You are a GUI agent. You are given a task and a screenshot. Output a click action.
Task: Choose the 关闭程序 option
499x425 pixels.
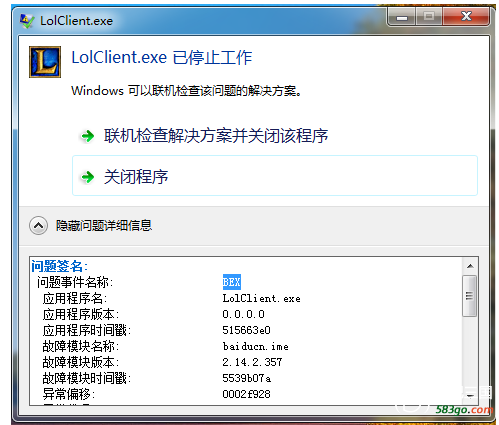point(275,176)
